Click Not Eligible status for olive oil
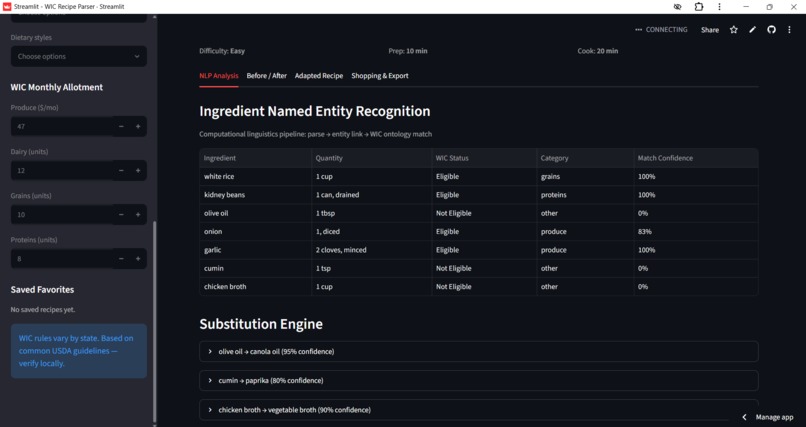806x427 pixels. click(x=484, y=213)
